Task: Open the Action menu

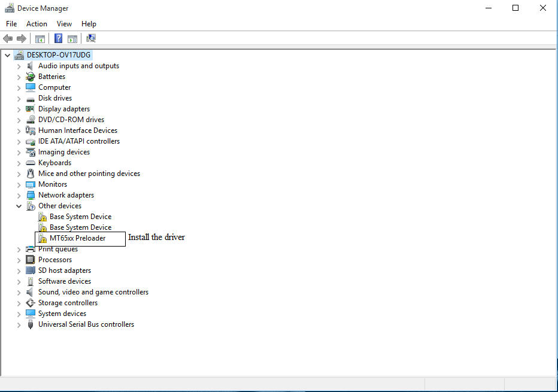Action: point(37,24)
